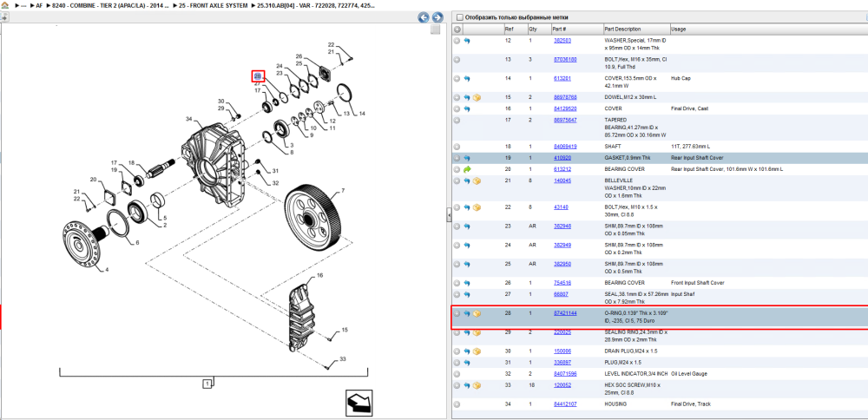Click the pin icon on diagram toolbar

click(4, 17)
